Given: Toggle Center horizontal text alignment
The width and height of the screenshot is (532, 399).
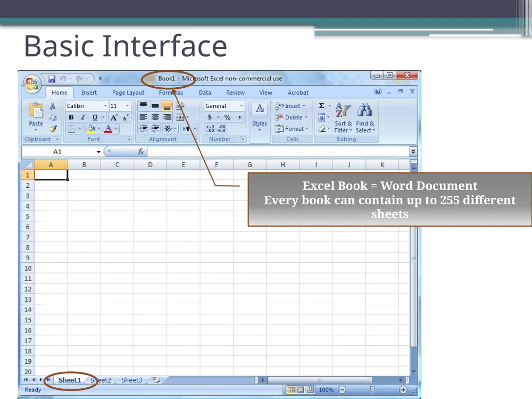Looking at the screenshot, I should pos(155,118).
